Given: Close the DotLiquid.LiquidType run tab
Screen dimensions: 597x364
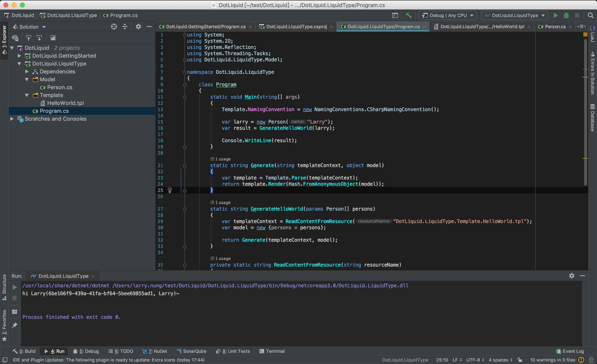Looking at the screenshot, I should 93,276.
